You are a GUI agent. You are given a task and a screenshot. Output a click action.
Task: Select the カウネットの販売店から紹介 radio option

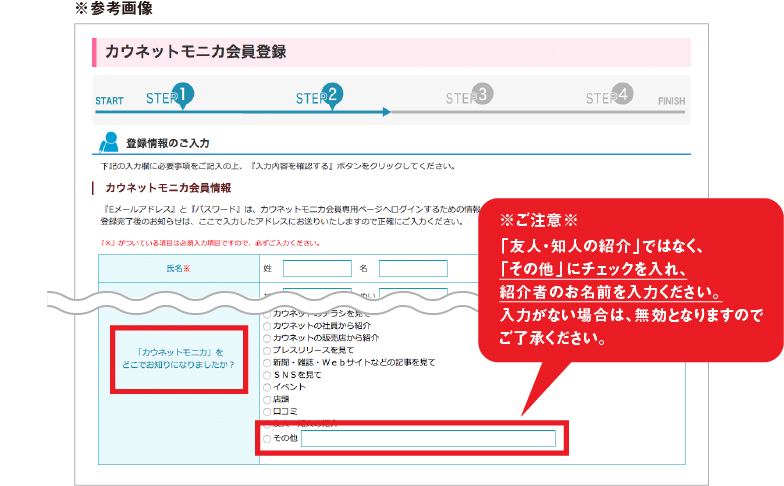pos(267,338)
